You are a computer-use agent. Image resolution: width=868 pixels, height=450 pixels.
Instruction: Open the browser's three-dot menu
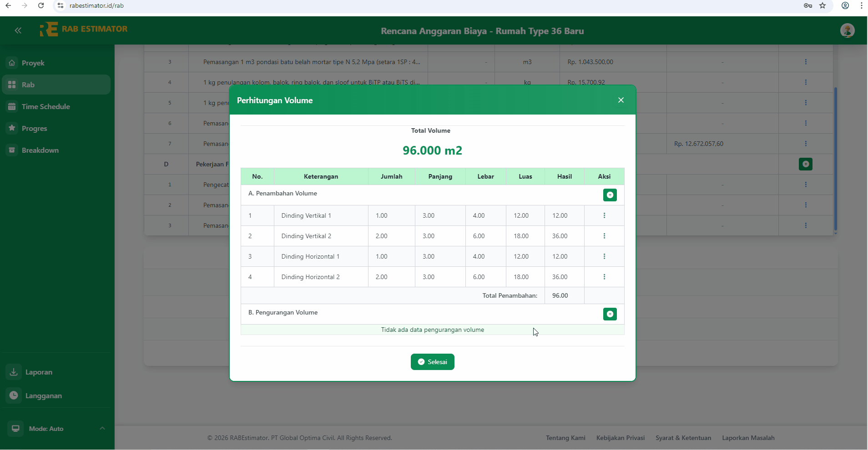[861, 5]
